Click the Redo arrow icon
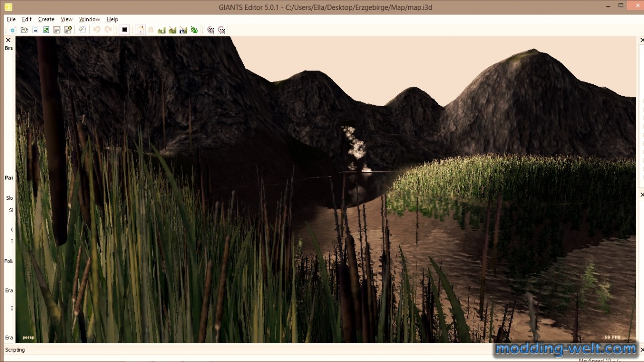Viewport: 644px width, 362px height. 108,30
